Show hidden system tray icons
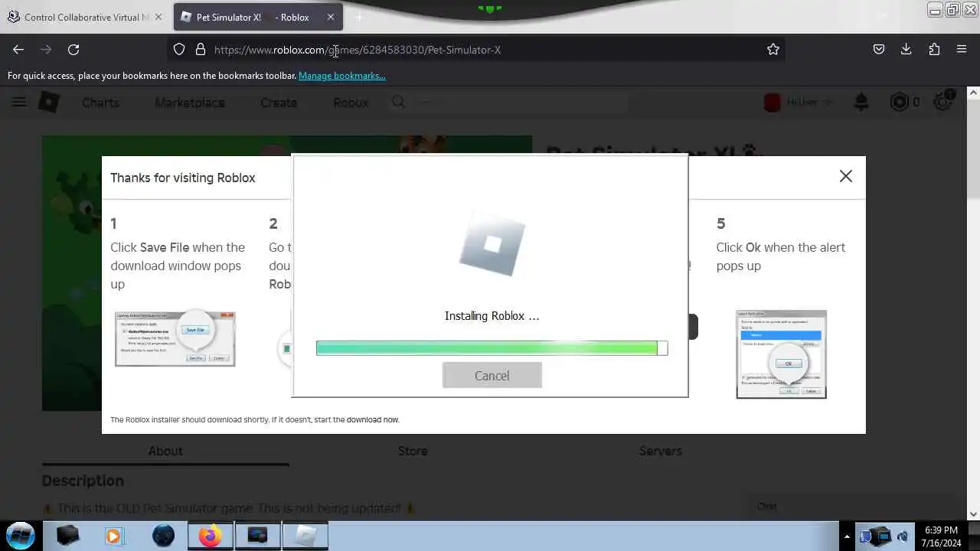 (847, 536)
